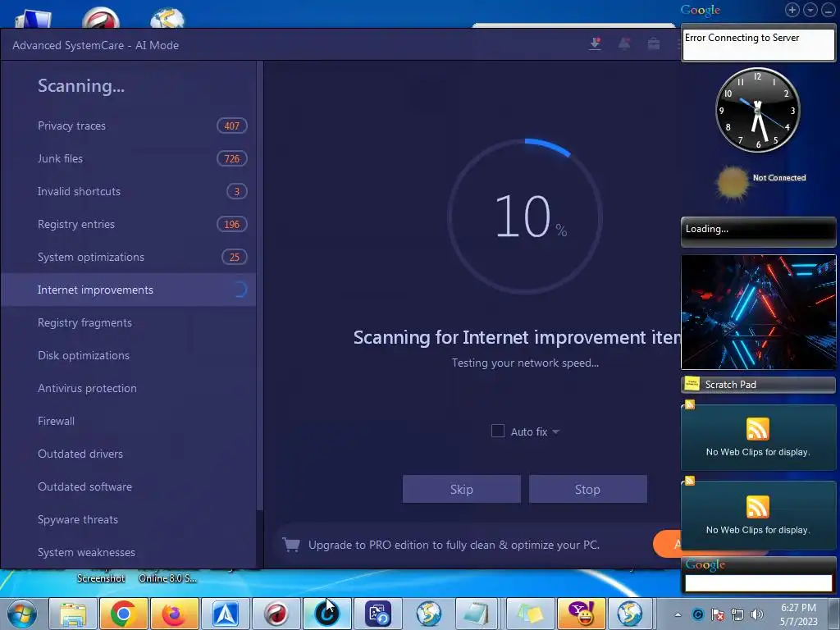
Task: Click the second Web Clips RSS icon
Action: click(x=757, y=507)
